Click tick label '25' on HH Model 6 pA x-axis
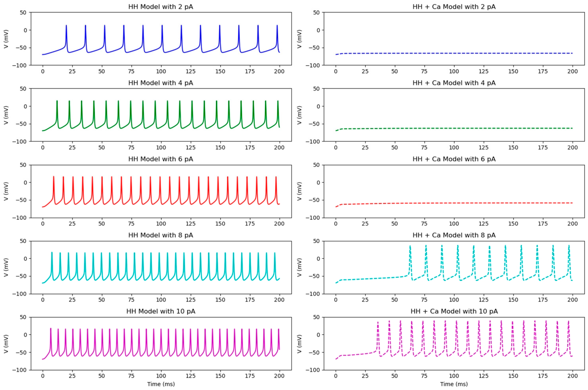Viewport: 588px width, 390px height. click(72, 224)
